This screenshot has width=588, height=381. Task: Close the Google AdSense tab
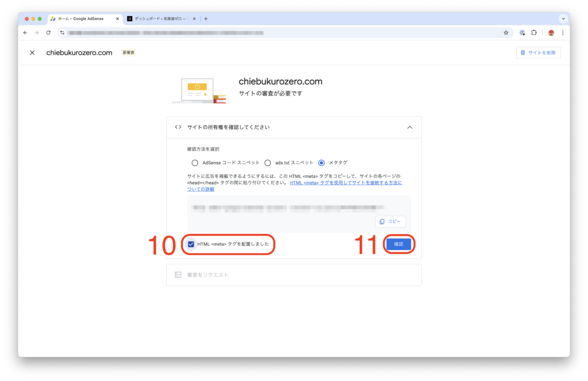117,19
